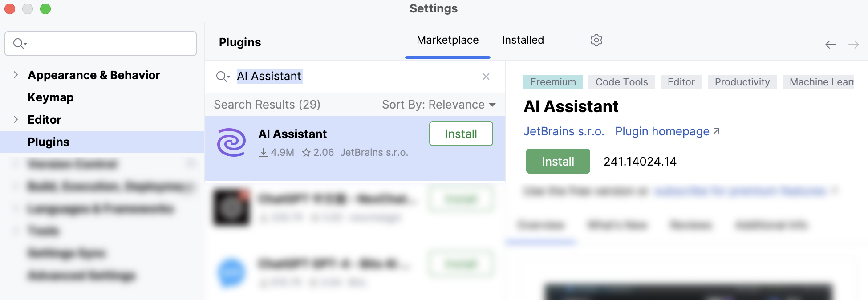
Task: Open the Plugin homepage link
Action: coord(662,131)
